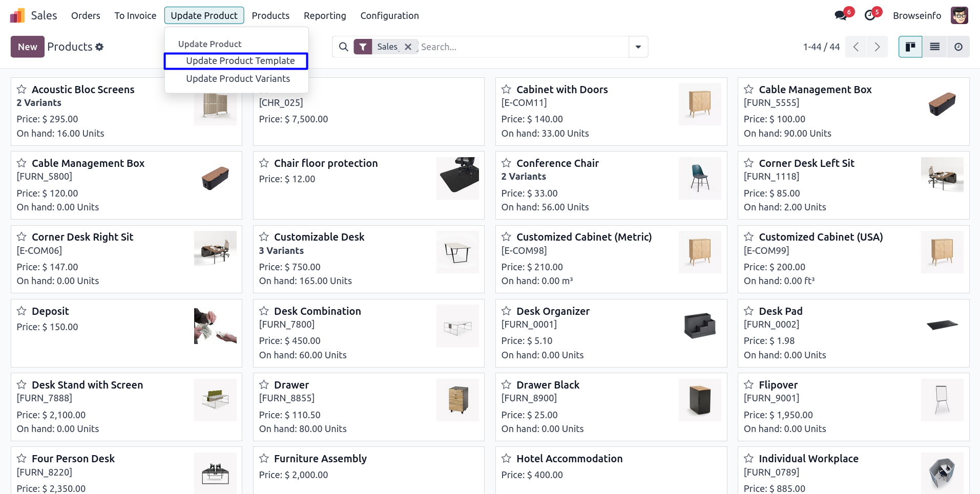Go to previous page arrow
Screen dimensions: 980x494
[x=856, y=47]
